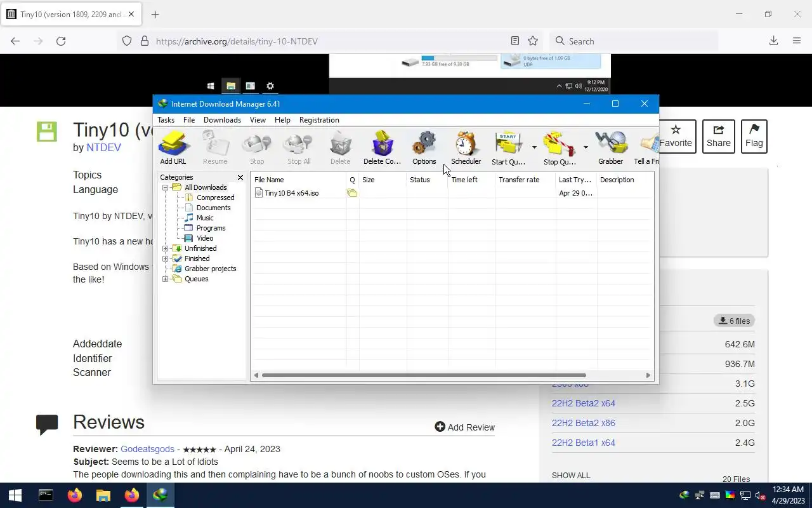
Task: Go back in Firefox
Action: coord(15,41)
